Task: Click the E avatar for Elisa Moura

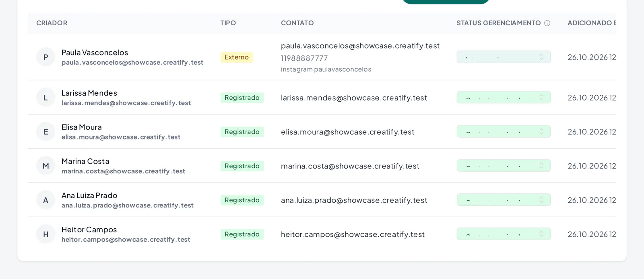Action: coord(46,132)
